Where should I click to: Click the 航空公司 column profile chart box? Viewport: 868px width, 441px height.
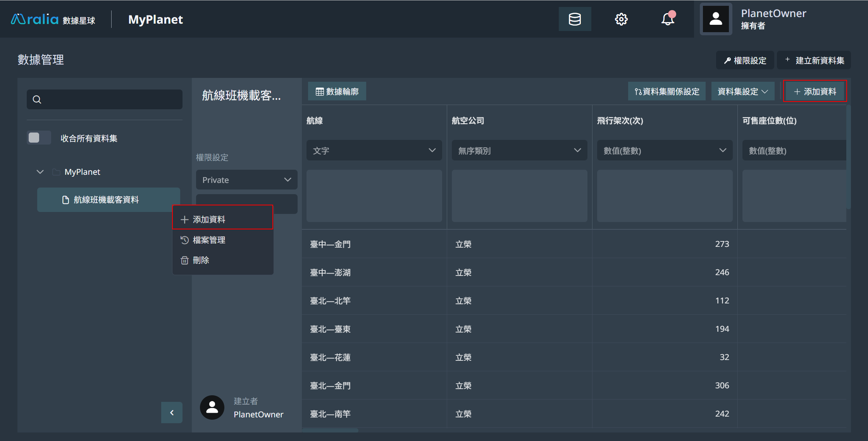pyautogui.click(x=519, y=196)
